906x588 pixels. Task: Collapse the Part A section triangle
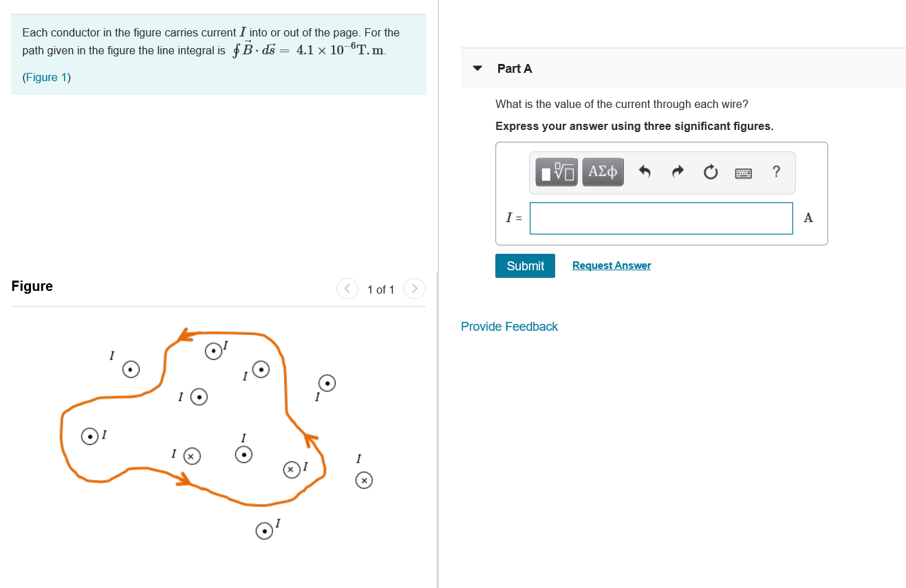click(x=477, y=68)
